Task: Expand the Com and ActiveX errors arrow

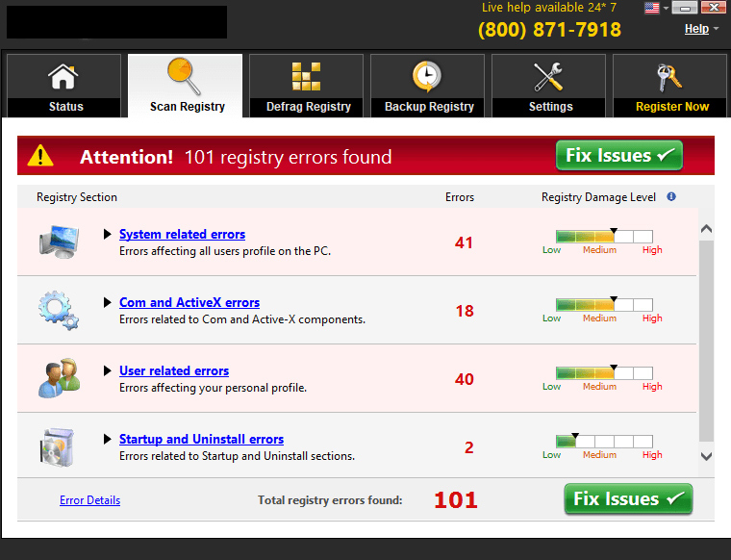Action: pos(108,303)
